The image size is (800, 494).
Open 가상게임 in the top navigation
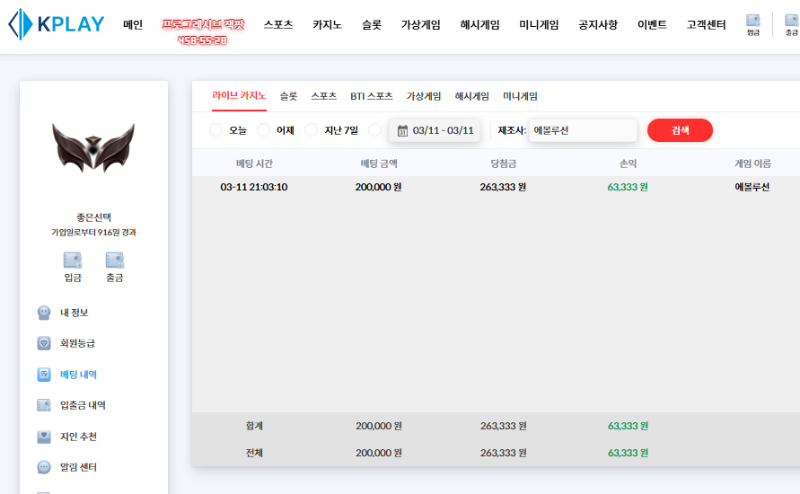[x=420, y=24]
